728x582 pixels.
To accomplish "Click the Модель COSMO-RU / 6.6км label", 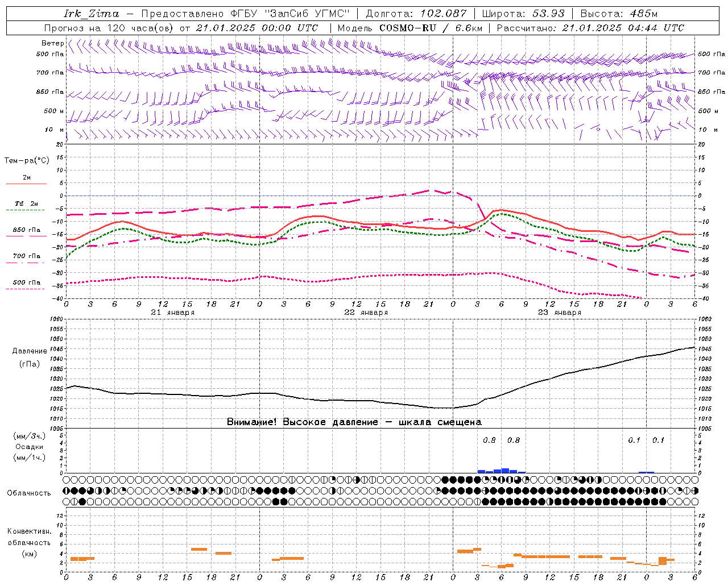I will pyautogui.click(x=410, y=28).
